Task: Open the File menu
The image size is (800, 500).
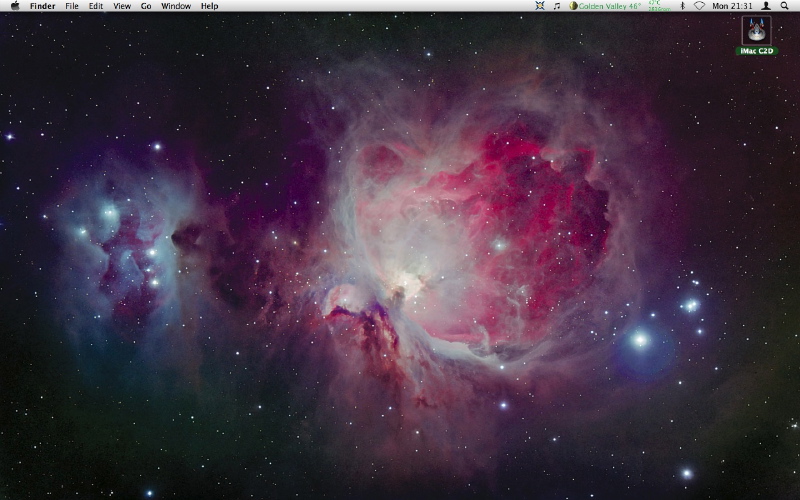Action: 72,6
